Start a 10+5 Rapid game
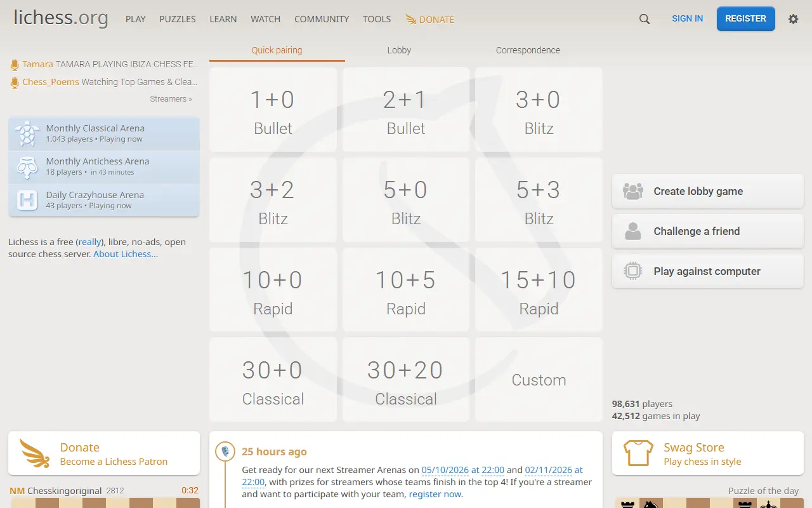Viewport: 812px width, 508px height. [x=406, y=290]
